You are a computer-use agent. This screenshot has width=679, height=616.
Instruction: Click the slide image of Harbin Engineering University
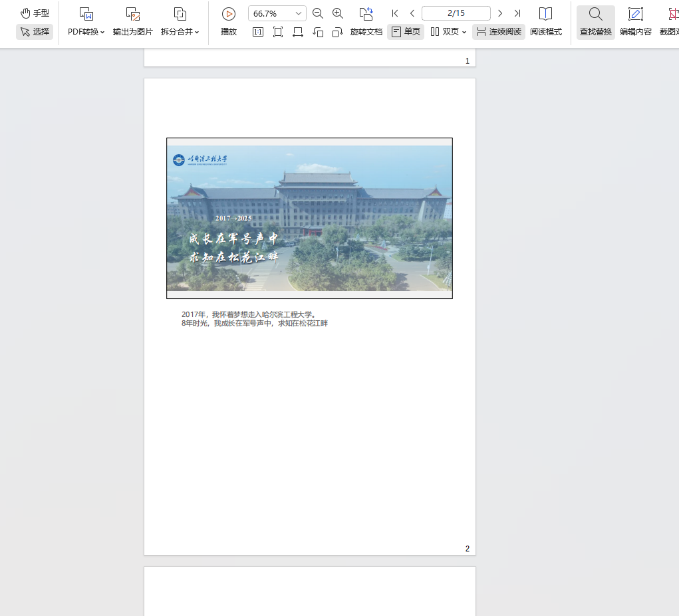[310, 218]
